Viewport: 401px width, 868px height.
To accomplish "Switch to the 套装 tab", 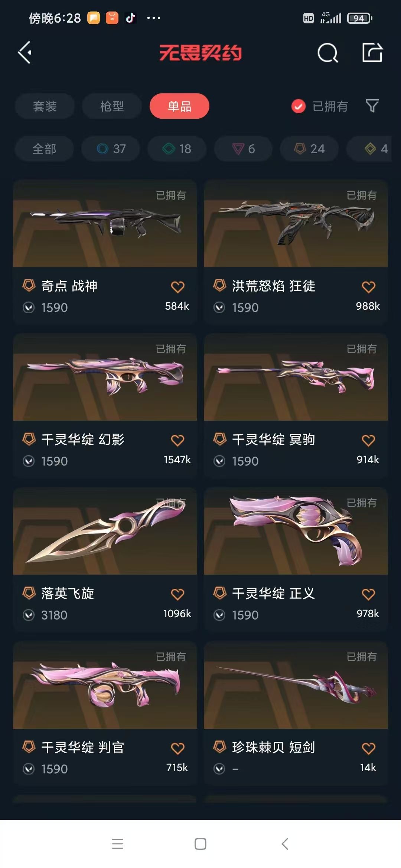I will tap(45, 106).
